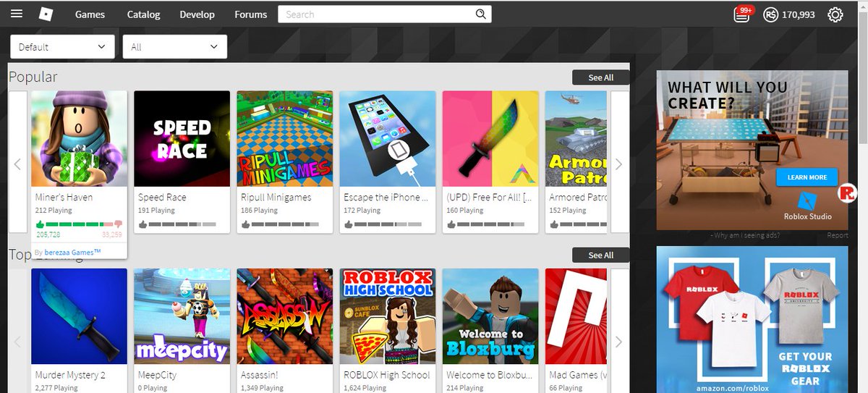
Task: Click the Murder Mystery 2 title
Action: [x=70, y=375]
